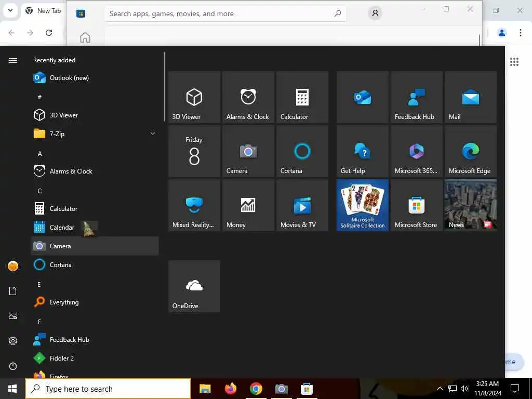Go to Microsoft Store Home
532x399 pixels.
[x=85, y=37]
